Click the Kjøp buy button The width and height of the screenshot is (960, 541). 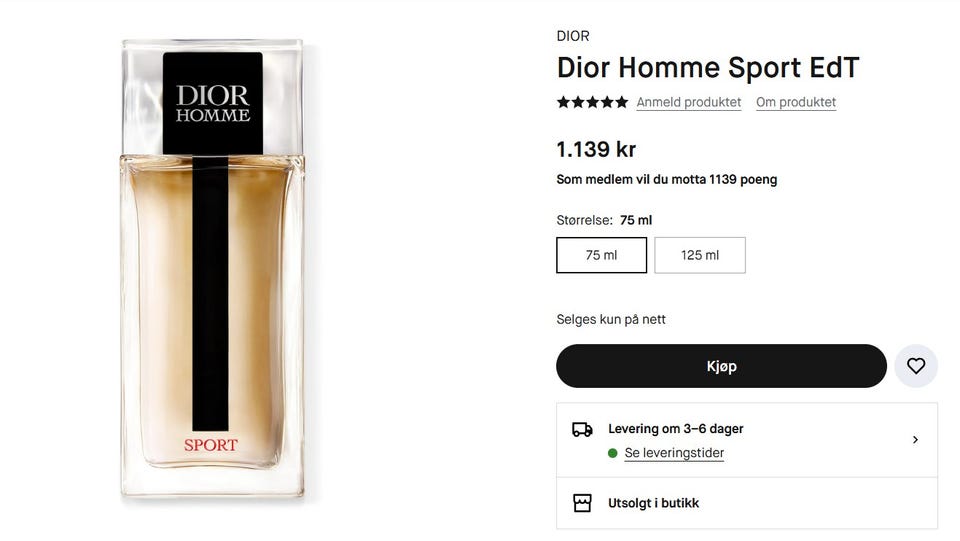(x=721, y=366)
